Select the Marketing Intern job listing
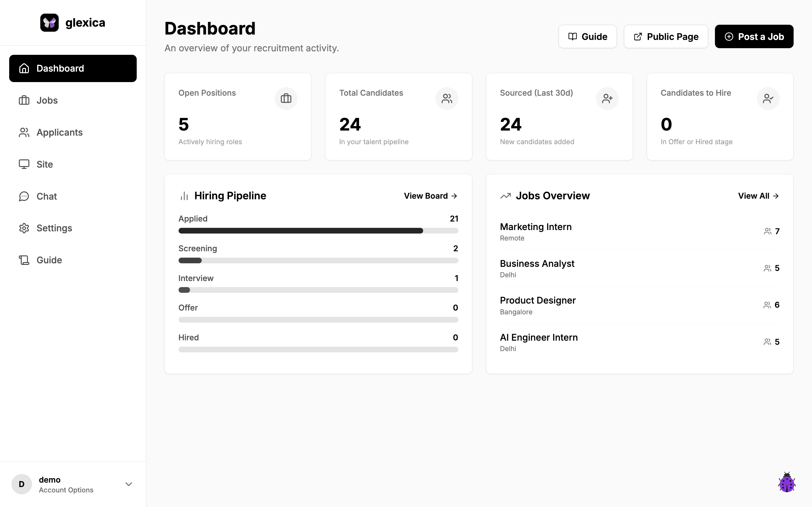This screenshot has width=812, height=507. [535, 227]
